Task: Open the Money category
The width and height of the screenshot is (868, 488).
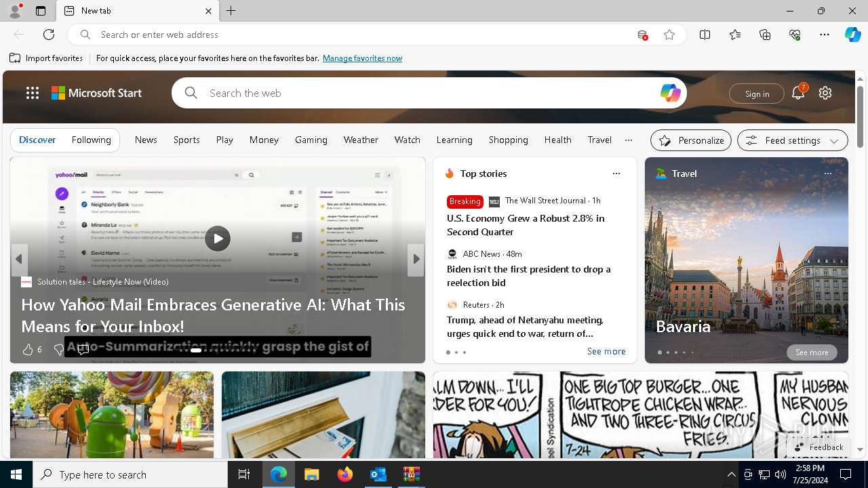Action: 264,140
